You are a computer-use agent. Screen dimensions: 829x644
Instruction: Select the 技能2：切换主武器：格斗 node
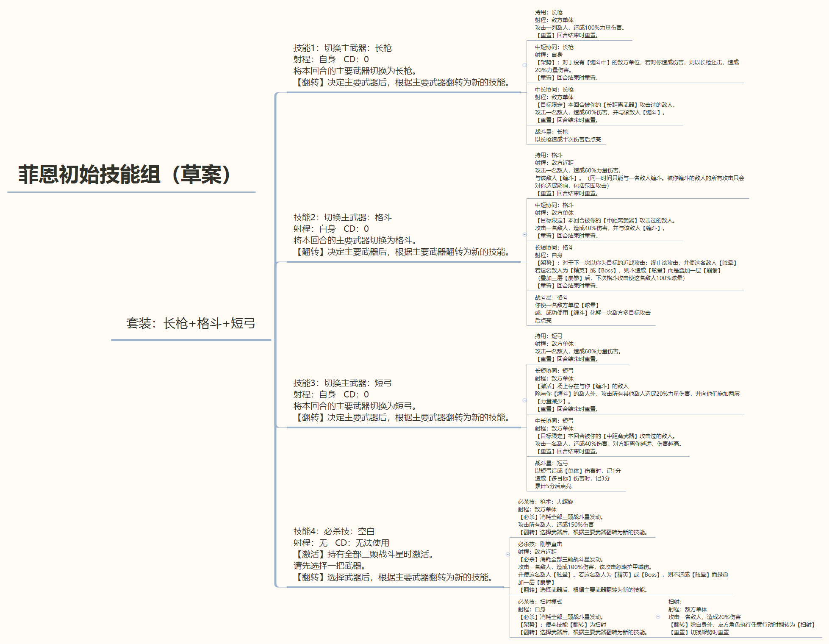pos(402,235)
